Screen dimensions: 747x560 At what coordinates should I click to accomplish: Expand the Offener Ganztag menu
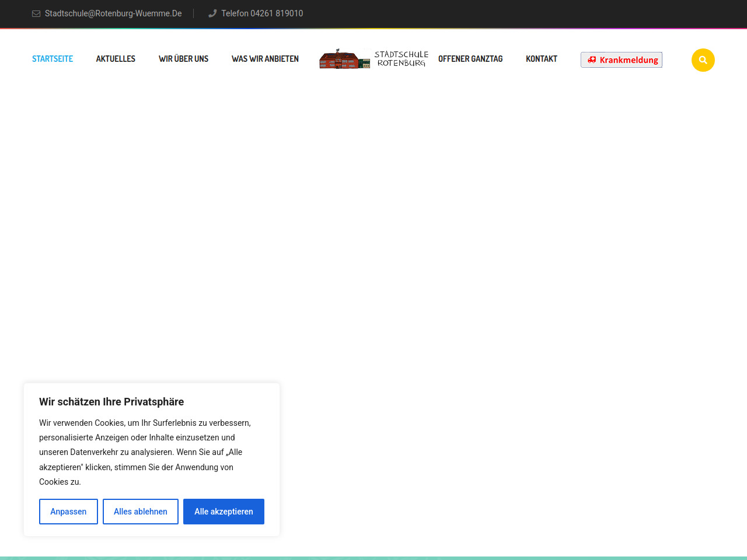pyautogui.click(x=470, y=59)
